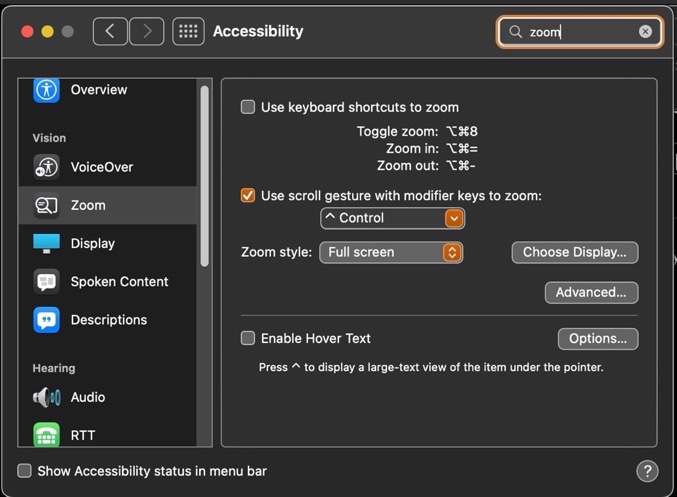The image size is (677, 497).
Task: Show all preferences grid button
Action: coord(188,31)
